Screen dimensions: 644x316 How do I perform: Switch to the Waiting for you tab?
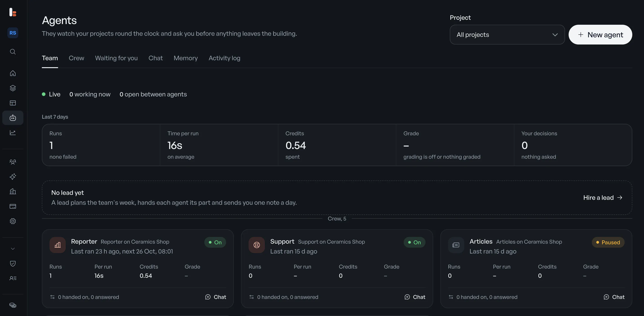(x=116, y=58)
